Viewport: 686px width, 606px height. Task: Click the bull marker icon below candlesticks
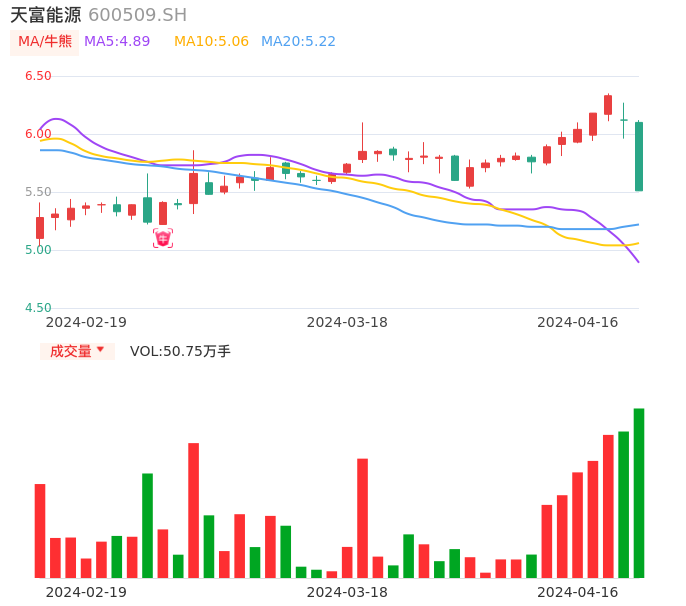click(163, 238)
